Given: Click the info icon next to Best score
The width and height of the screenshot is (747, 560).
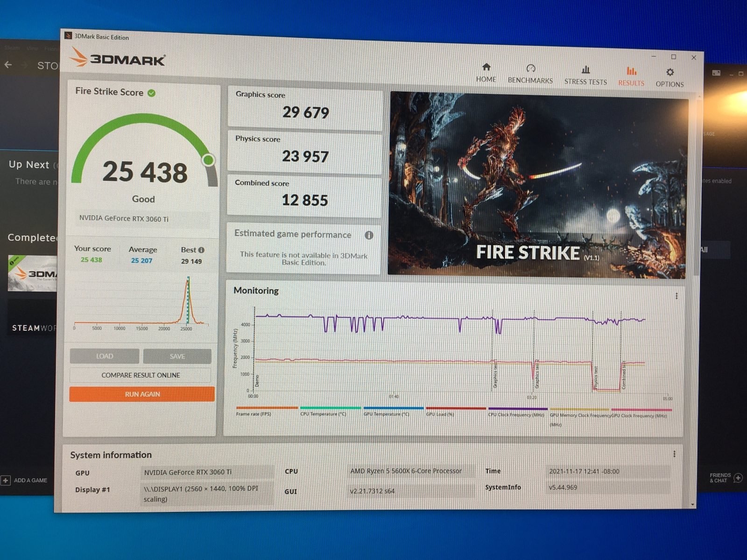Looking at the screenshot, I should click(201, 250).
